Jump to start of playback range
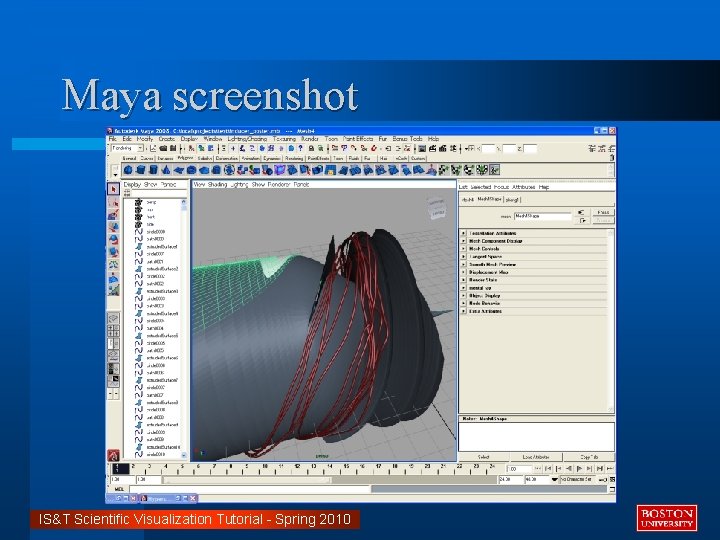 click(x=538, y=468)
